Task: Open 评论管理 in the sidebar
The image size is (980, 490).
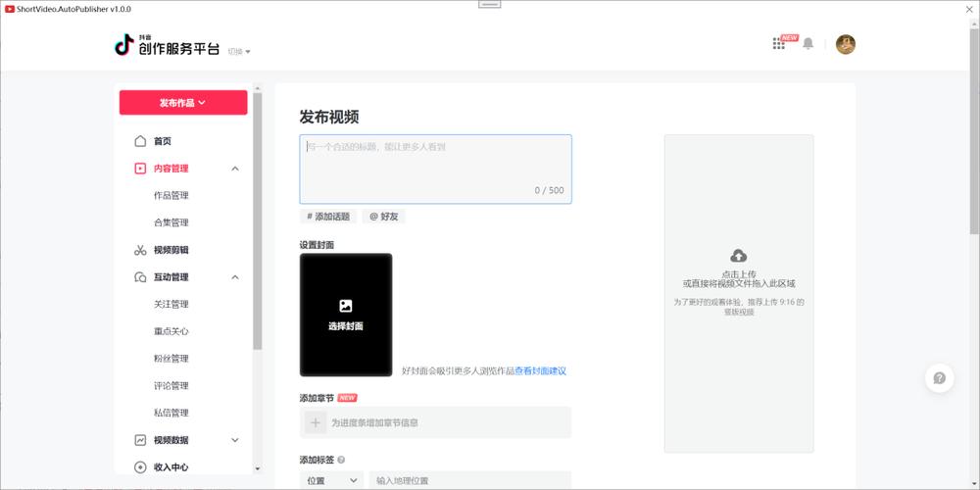Action: [171, 385]
